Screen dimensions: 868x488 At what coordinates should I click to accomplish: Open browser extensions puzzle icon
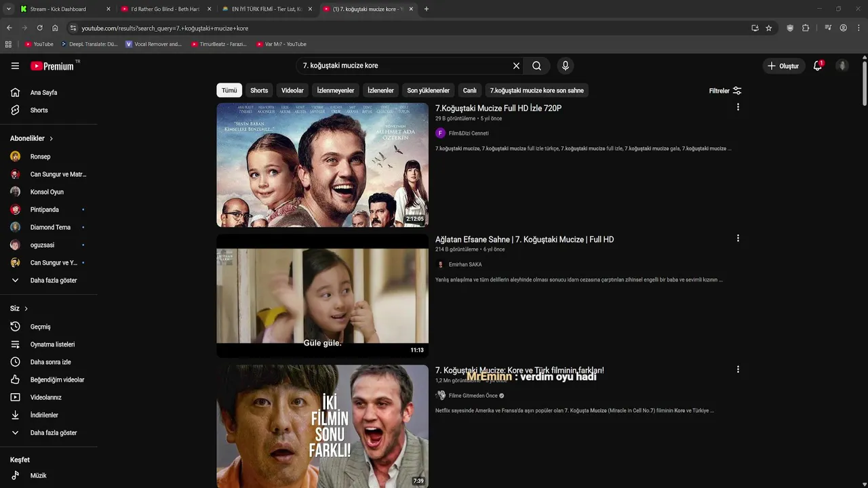pos(806,28)
